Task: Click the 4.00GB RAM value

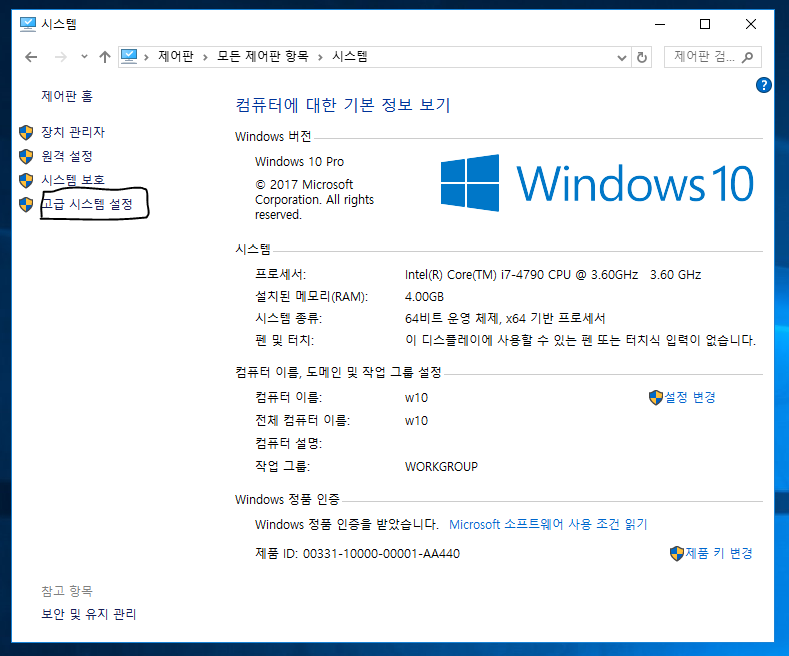Action: [x=424, y=297]
